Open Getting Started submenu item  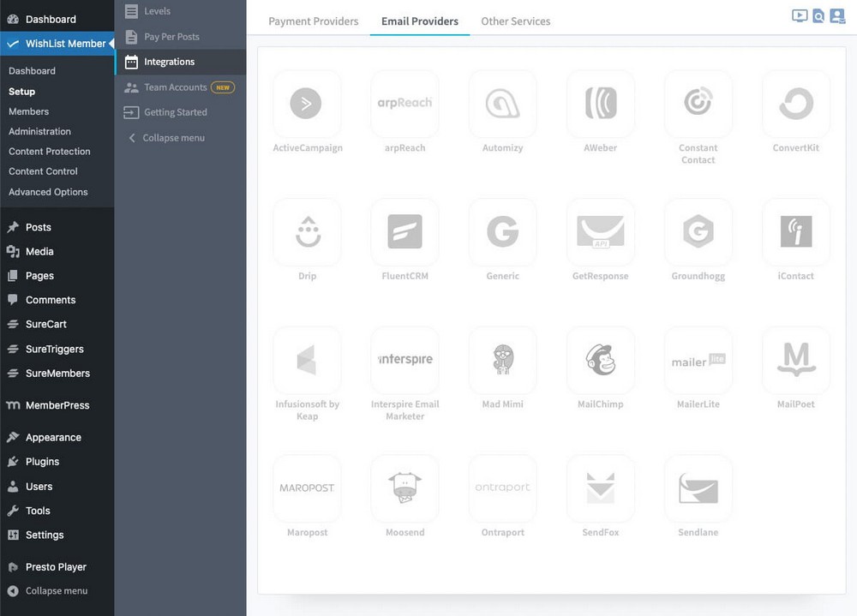coord(180,112)
